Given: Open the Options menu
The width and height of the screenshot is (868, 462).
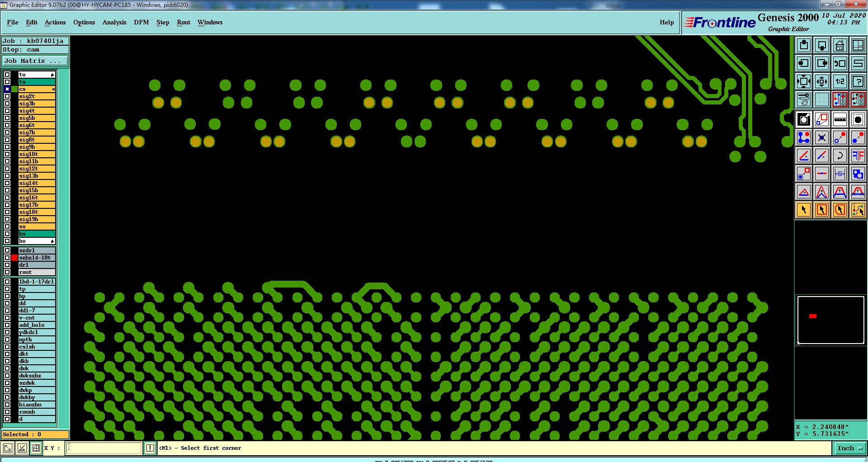Looking at the screenshot, I should point(84,22).
